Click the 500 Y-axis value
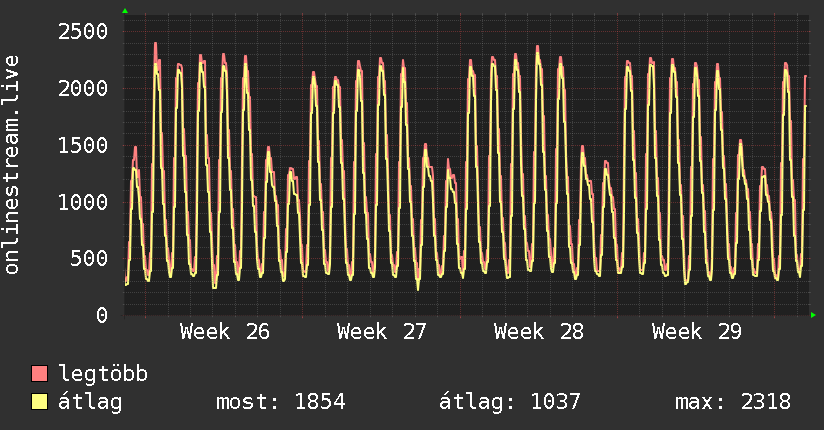824x430 pixels. 89,258
